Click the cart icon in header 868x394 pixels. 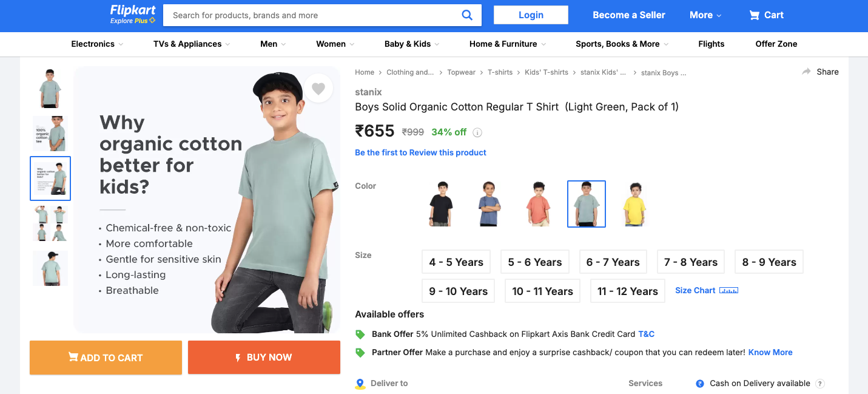[754, 15]
